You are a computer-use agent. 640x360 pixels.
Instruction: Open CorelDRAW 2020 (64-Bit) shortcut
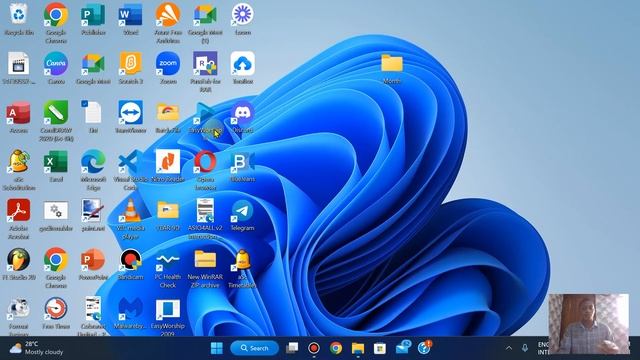[x=56, y=121]
